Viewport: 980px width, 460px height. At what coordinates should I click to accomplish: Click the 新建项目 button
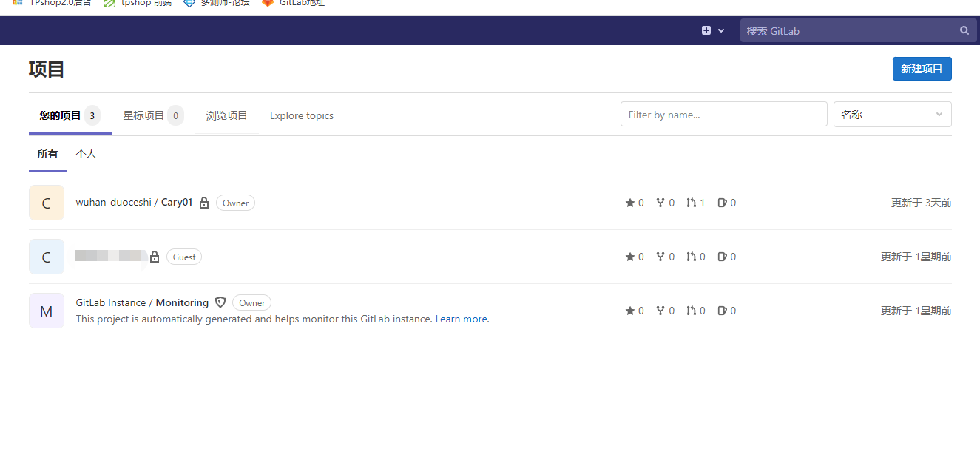coord(922,69)
